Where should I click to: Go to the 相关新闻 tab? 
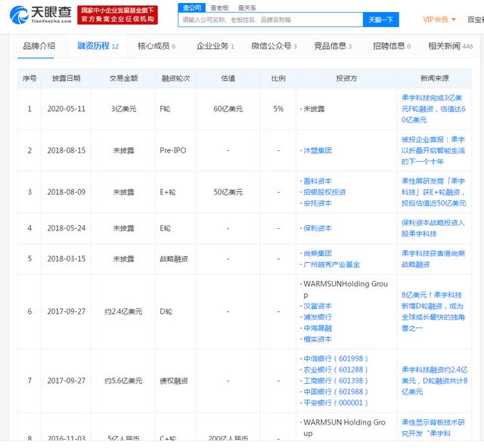coord(450,46)
